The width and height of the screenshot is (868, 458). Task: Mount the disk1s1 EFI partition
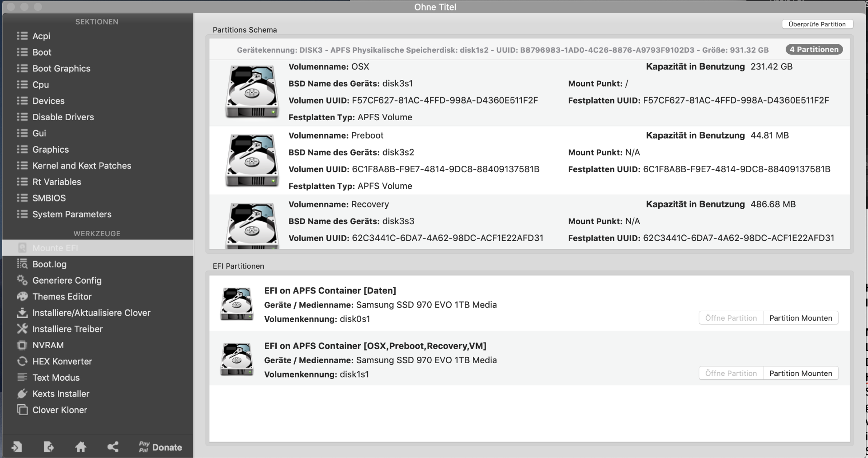point(800,374)
